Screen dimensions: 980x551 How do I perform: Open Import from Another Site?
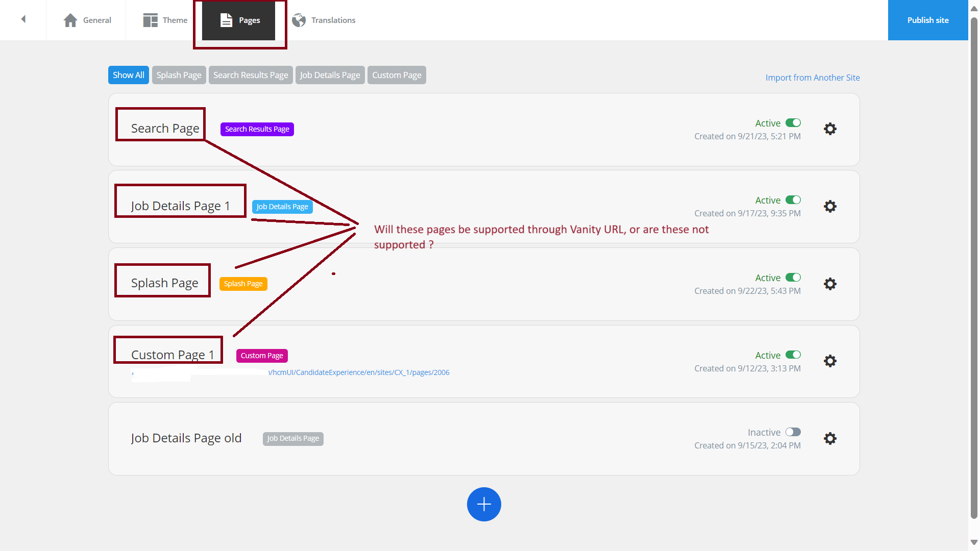pyautogui.click(x=812, y=78)
